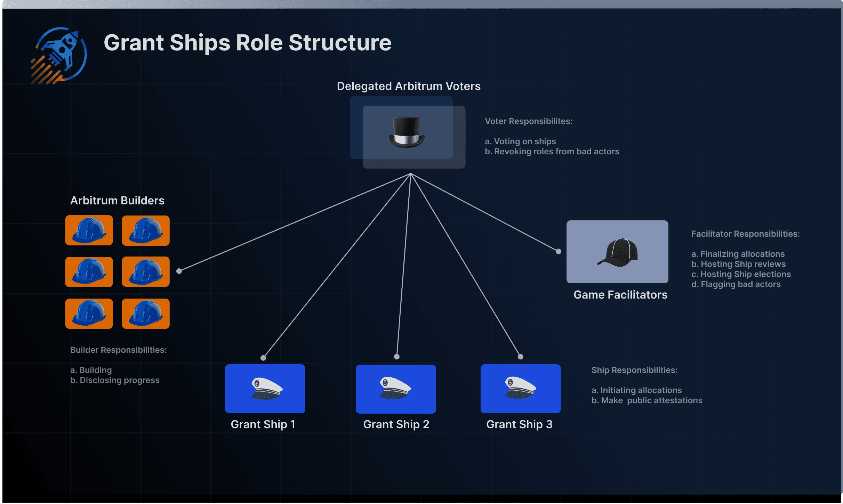Click 'b. Make public attestations' text

click(647, 400)
